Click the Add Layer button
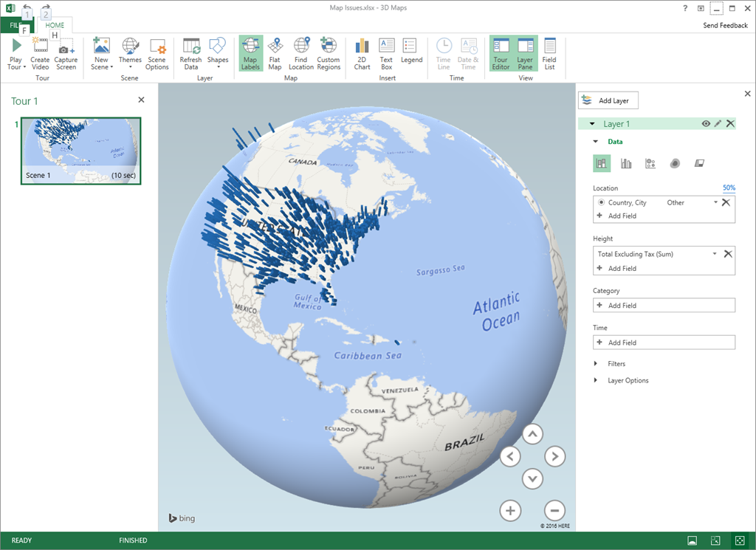The image size is (756, 550). click(x=608, y=100)
